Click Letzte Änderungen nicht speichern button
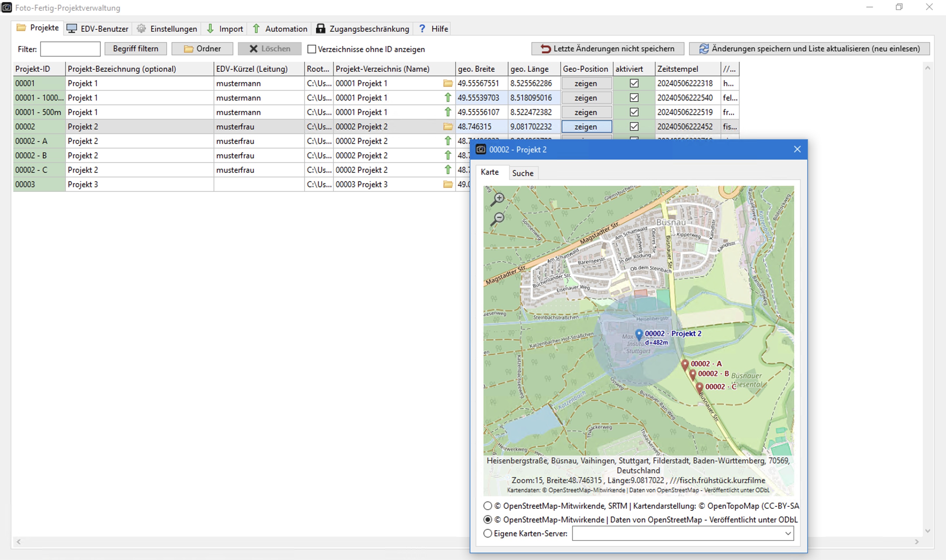 coord(607,49)
